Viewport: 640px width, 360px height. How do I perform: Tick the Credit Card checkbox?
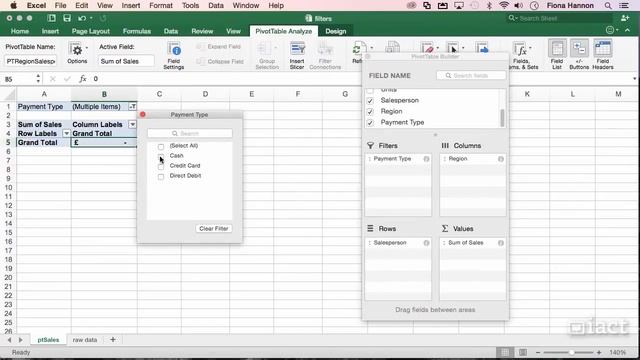pos(161,167)
